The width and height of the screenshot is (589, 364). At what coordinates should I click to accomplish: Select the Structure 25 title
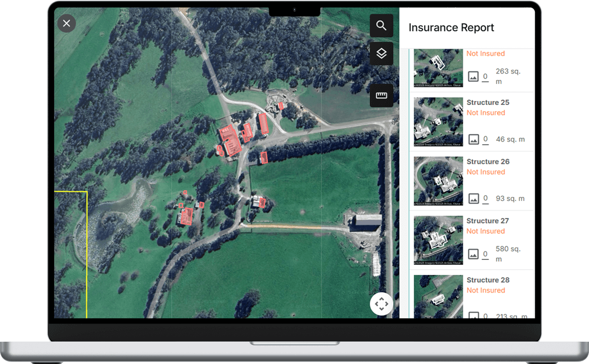tap(487, 103)
